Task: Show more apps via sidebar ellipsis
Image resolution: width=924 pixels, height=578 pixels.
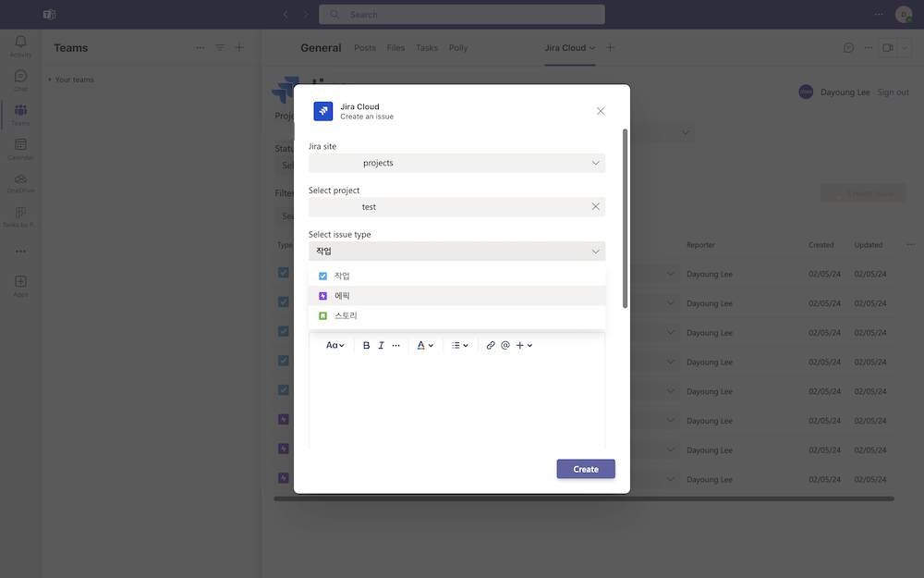Action: tap(20, 252)
